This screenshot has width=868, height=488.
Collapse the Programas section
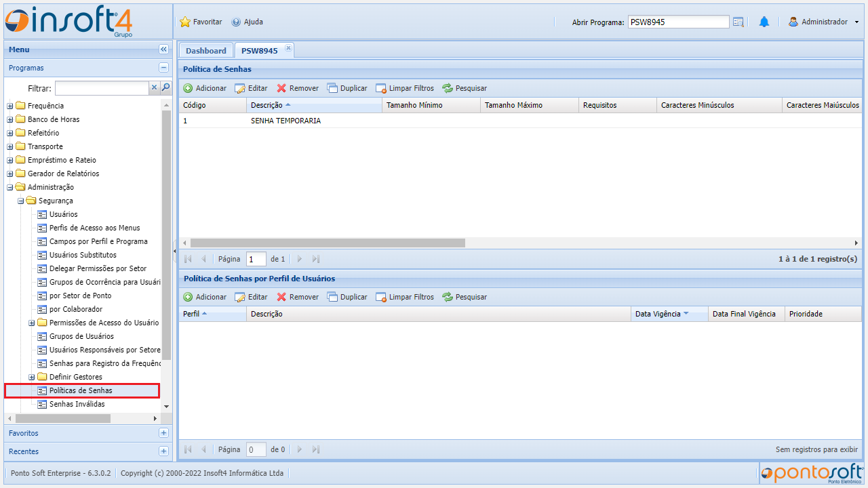(x=163, y=68)
